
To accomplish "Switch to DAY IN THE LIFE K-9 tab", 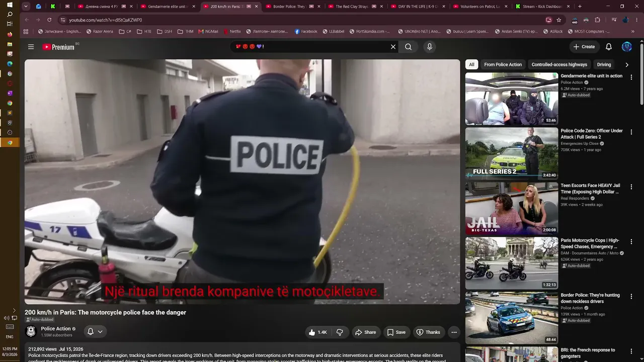I will pyautogui.click(x=418, y=7).
